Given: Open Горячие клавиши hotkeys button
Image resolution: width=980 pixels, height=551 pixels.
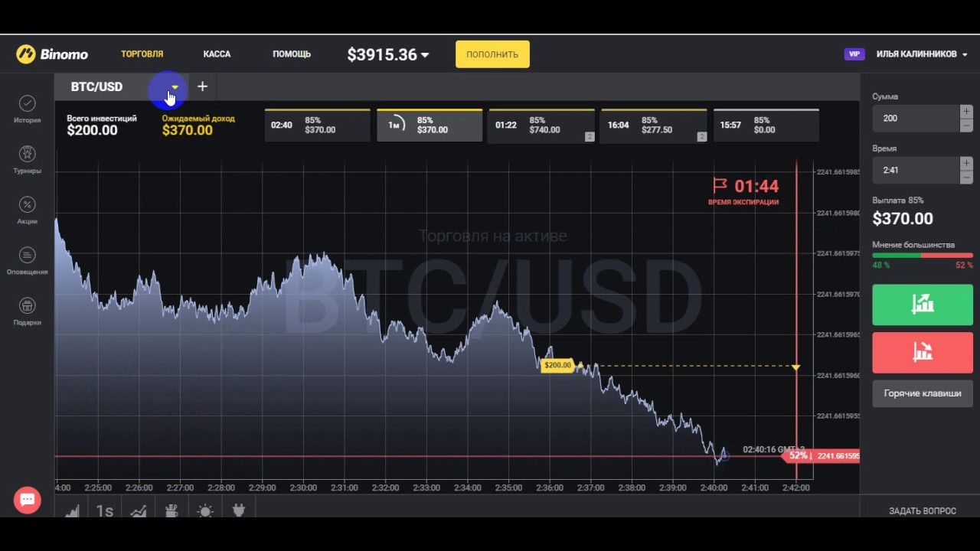Looking at the screenshot, I should [923, 393].
